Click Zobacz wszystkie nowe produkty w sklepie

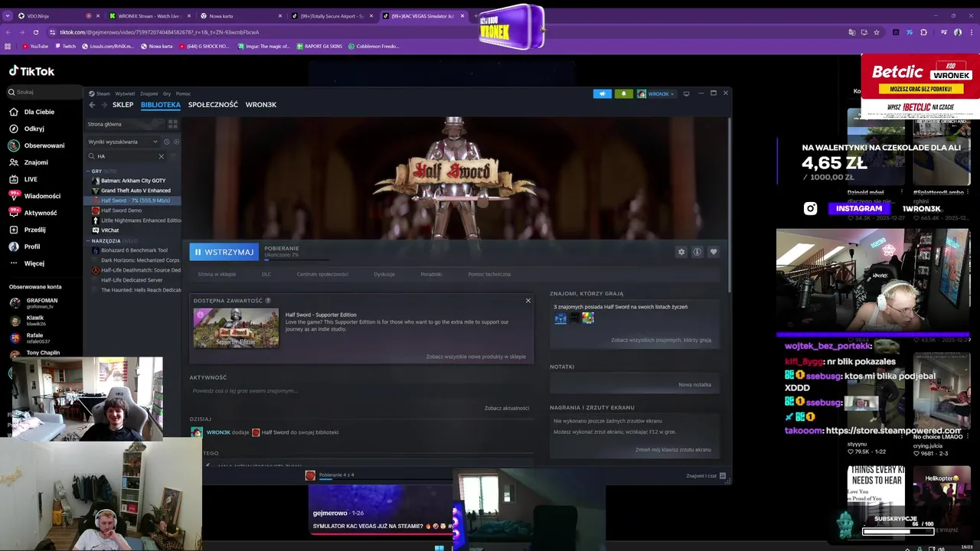pyautogui.click(x=475, y=357)
